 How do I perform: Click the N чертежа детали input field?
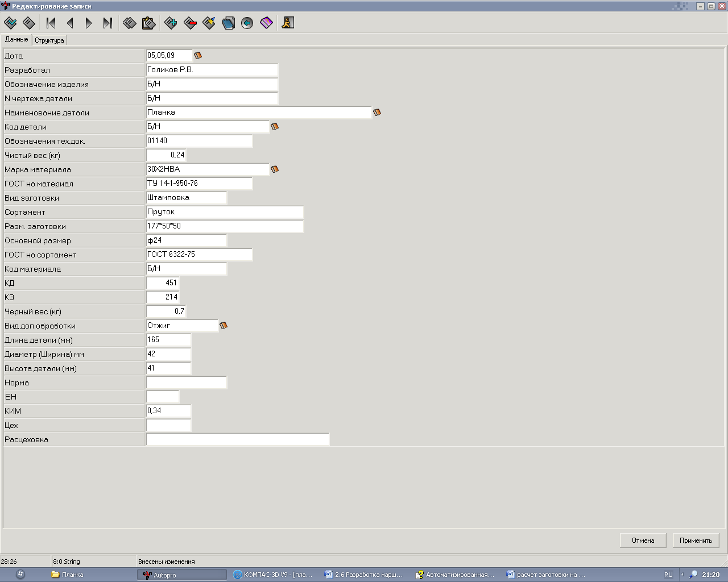click(212, 98)
